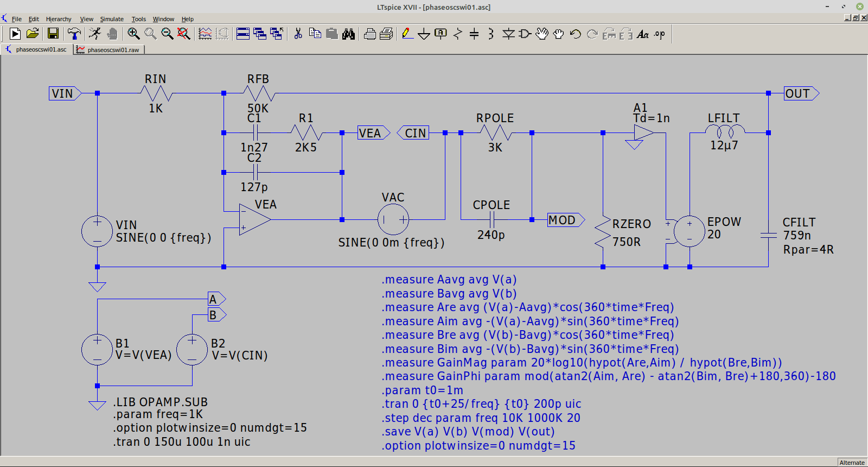Click the '.step dec param freq' directive
This screenshot has height=467, width=868.
tap(481, 418)
